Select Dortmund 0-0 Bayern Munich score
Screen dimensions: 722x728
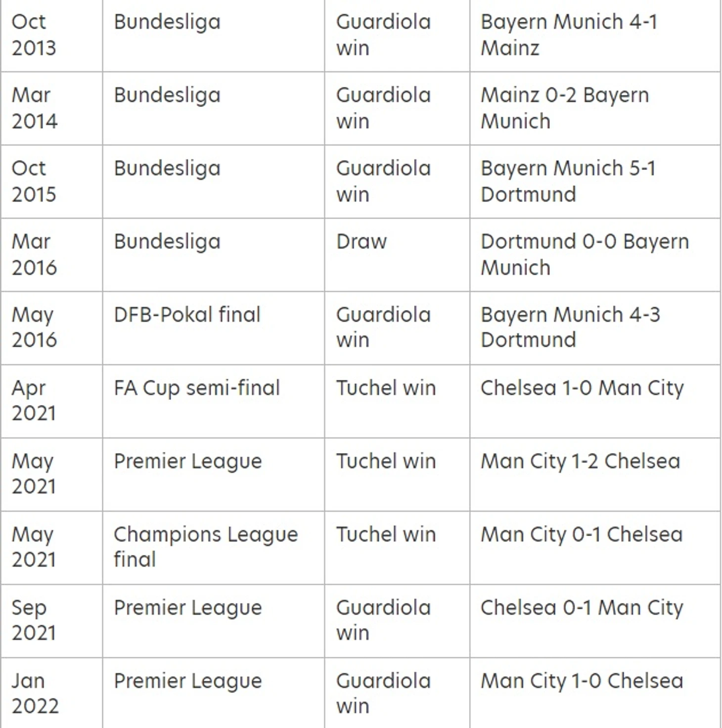coord(585,254)
